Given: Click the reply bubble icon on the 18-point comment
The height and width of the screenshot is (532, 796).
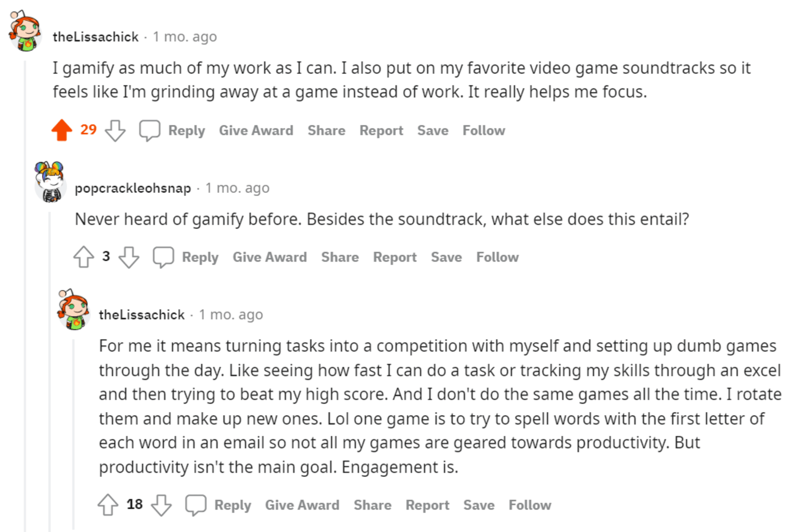Looking at the screenshot, I should 196,505.
